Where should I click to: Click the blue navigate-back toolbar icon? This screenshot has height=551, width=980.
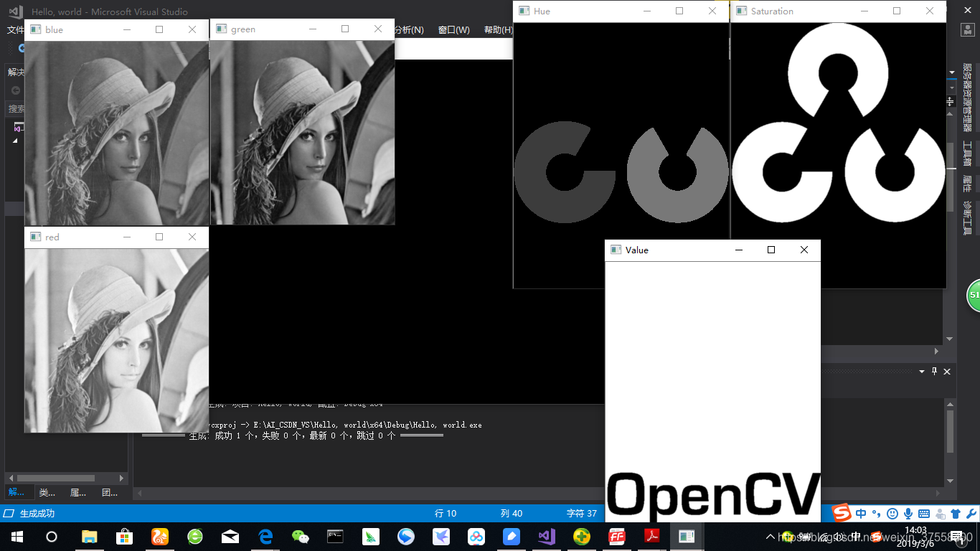pyautogui.click(x=22, y=48)
